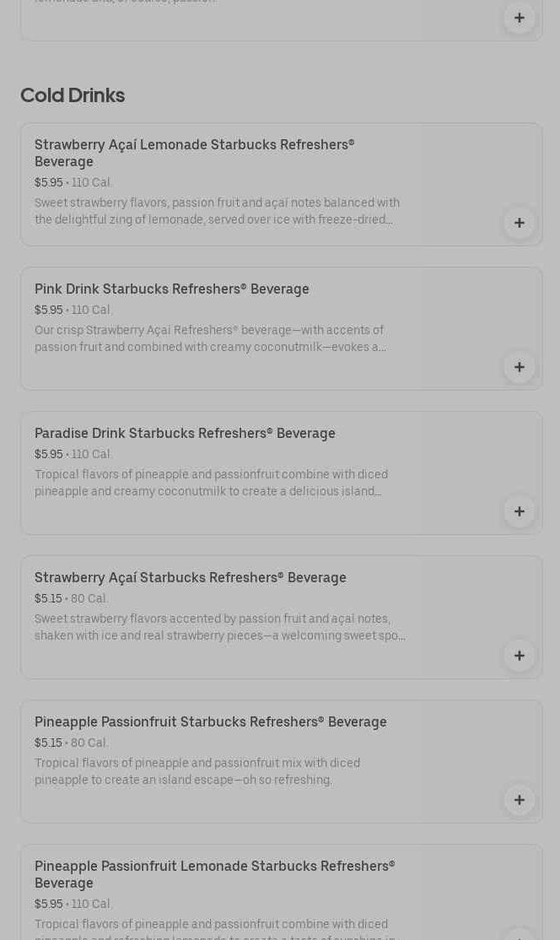
Task: Click the Pink Drink coconutmilk description text
Action: [210, 339]
